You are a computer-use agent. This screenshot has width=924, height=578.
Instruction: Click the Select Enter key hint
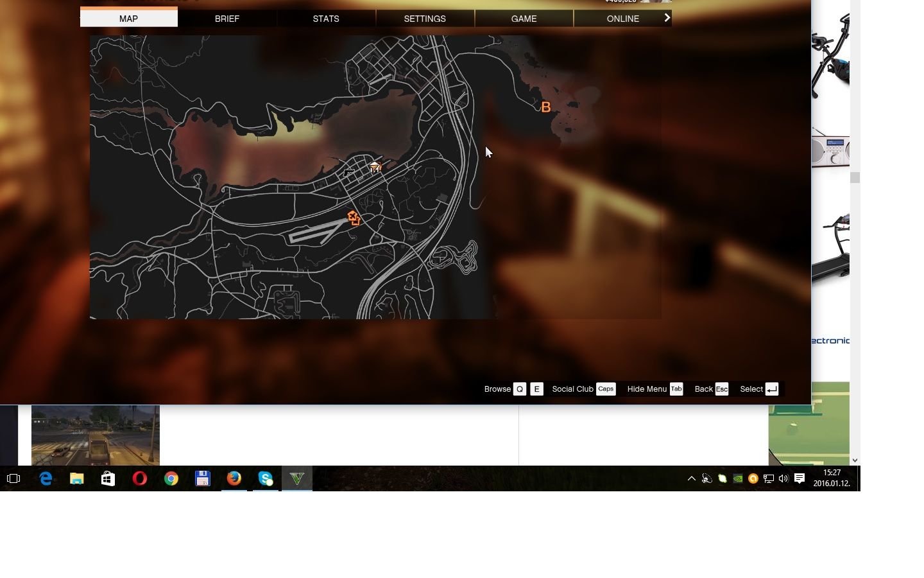772,389
